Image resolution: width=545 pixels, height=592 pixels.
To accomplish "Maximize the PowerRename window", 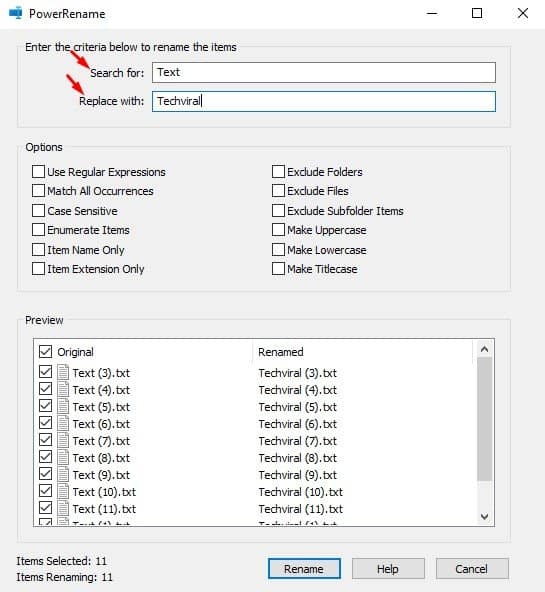I will [x=477, y=13].
